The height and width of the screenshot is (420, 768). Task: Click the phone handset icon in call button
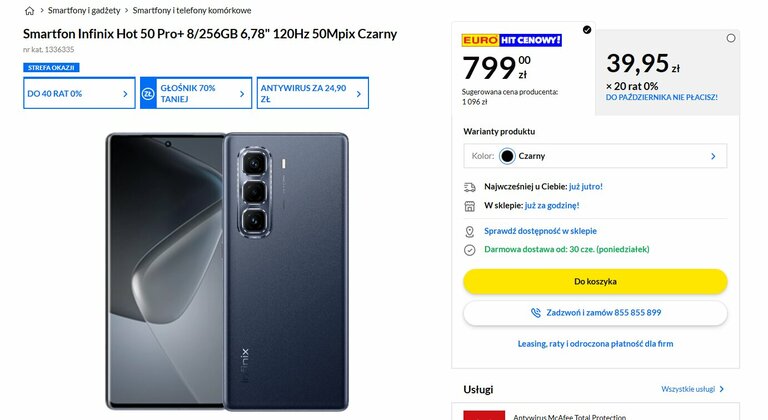[x=536, y=313]
